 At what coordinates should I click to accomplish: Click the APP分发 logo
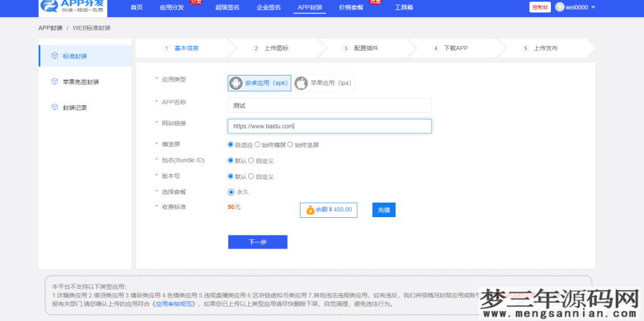(x=73, y=8)
